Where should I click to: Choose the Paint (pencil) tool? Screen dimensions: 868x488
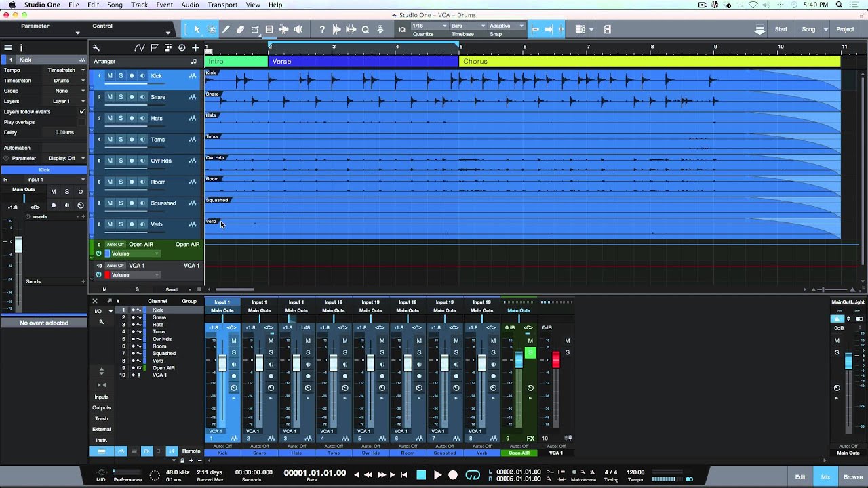pyautogui.click(x=226, y=29)
